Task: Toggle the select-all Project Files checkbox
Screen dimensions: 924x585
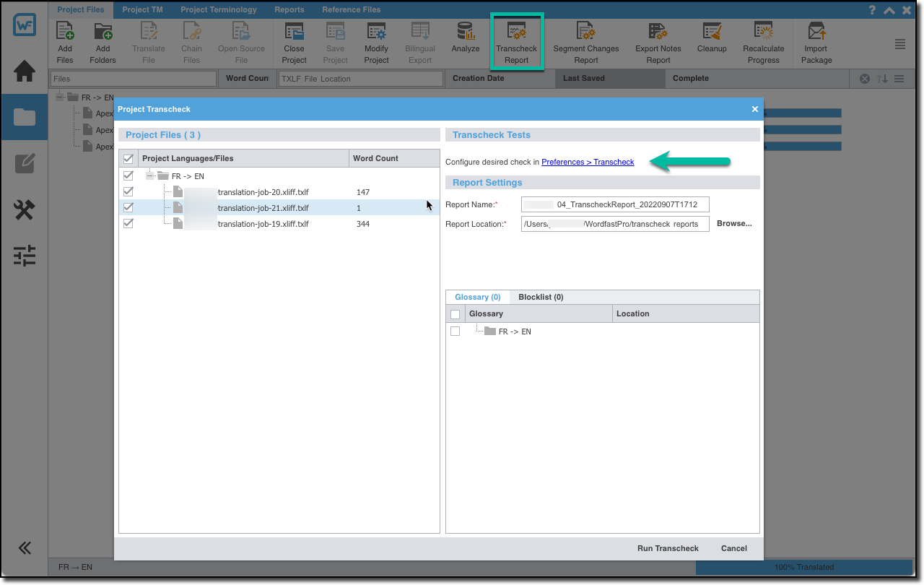Action: 128,159
